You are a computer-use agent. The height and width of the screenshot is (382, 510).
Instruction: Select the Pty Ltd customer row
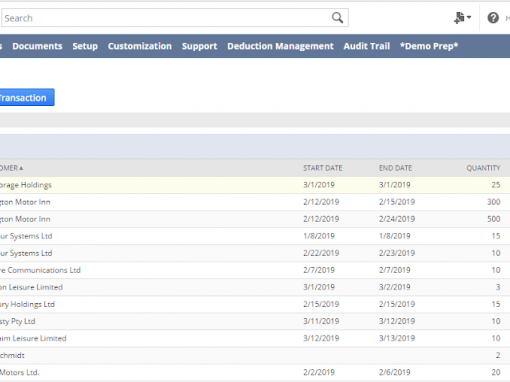pos(255,321)
